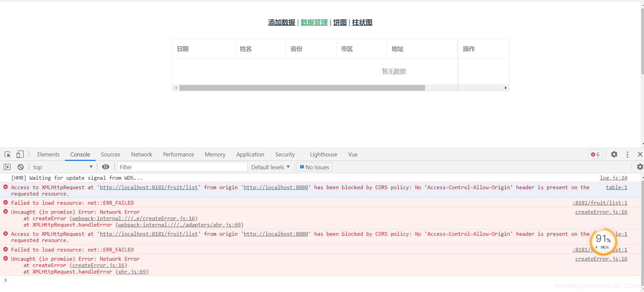The height and width of the screenshot is (292, 644).
Task: Switch to the Network tab
Action: pyautogui.click(x=142, y=154)
